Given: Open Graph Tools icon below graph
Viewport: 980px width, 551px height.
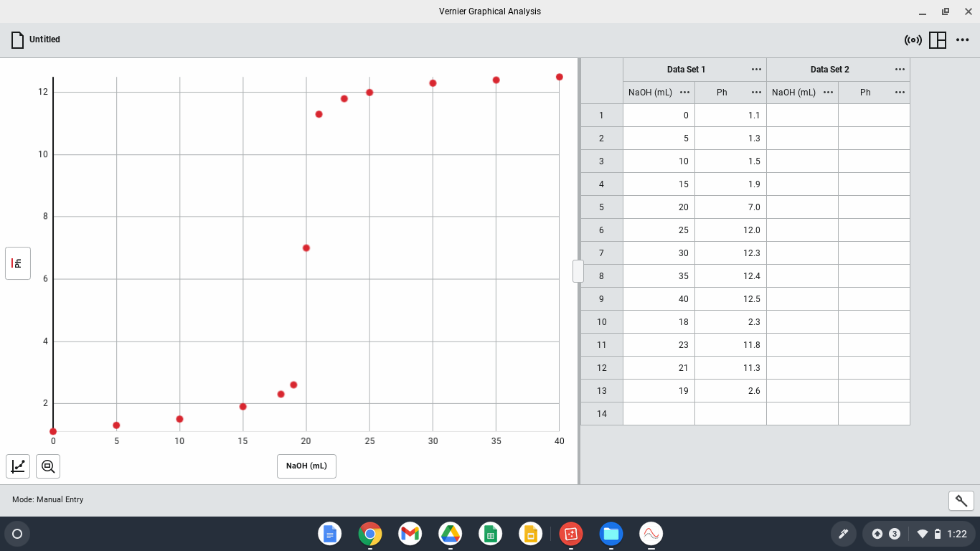Looking at the screenshot, I should pyautogui.click(x=18, y=466).
